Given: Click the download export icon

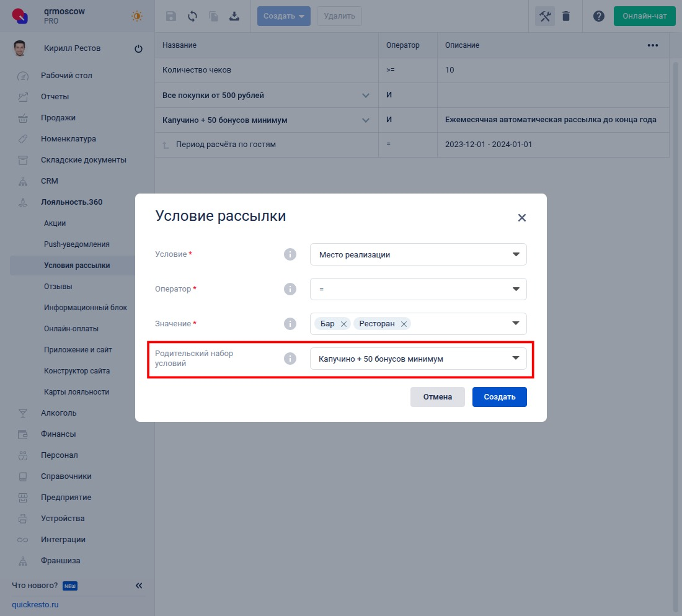Looking at the screenshot, I should (234, 16).
